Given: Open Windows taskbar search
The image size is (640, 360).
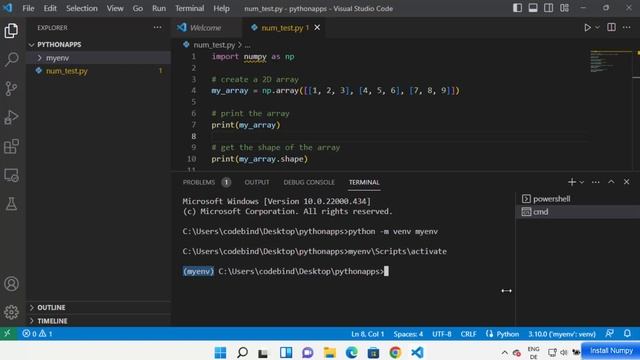Looking at the screenshot, I should [x=242, y=352].
